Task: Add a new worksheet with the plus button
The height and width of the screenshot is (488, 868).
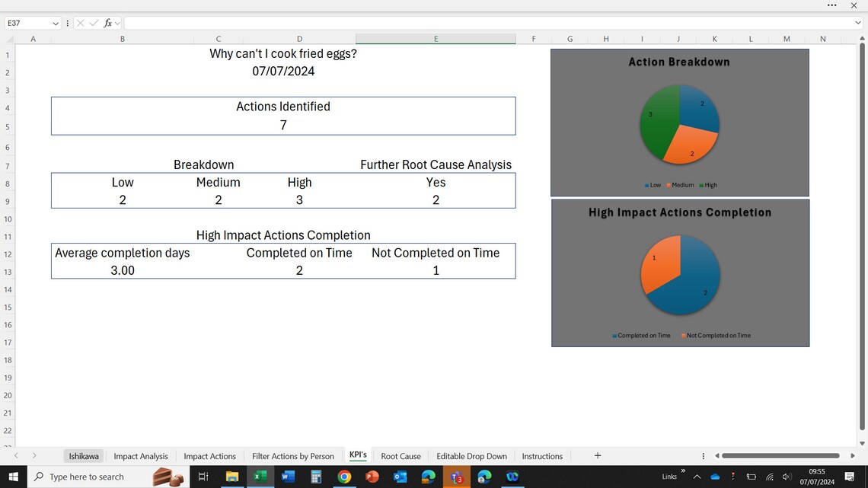Action: (598, 455)
